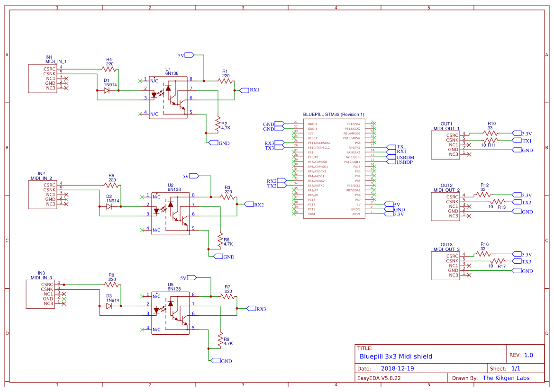Select the MIDI_IN_2 connector box
The height and width of the screenshot is (392, 554).
[x=42, y=195]
